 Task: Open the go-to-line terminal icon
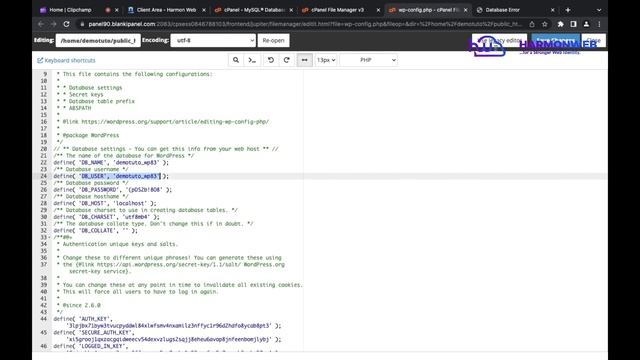(252, 60)
